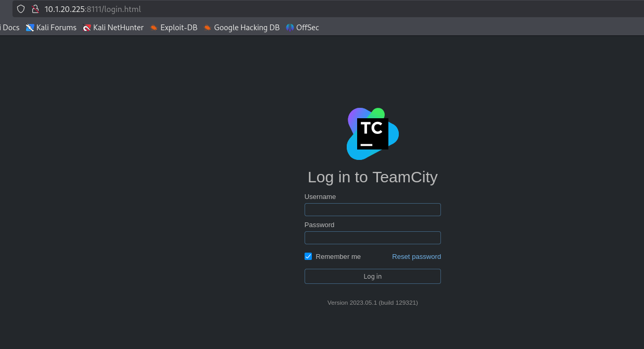Click the Password field label

coord(319,225)
